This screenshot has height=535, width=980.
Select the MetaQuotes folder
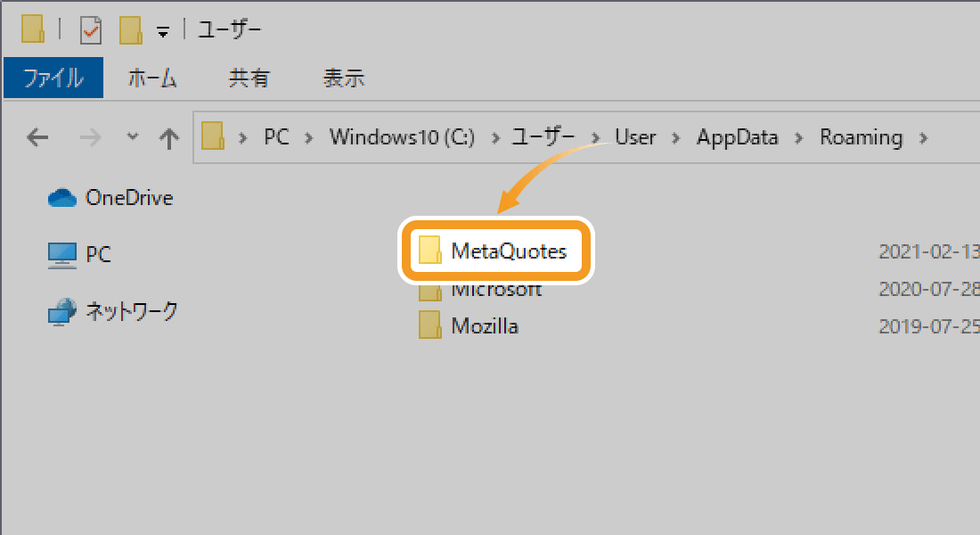[508, 251]
